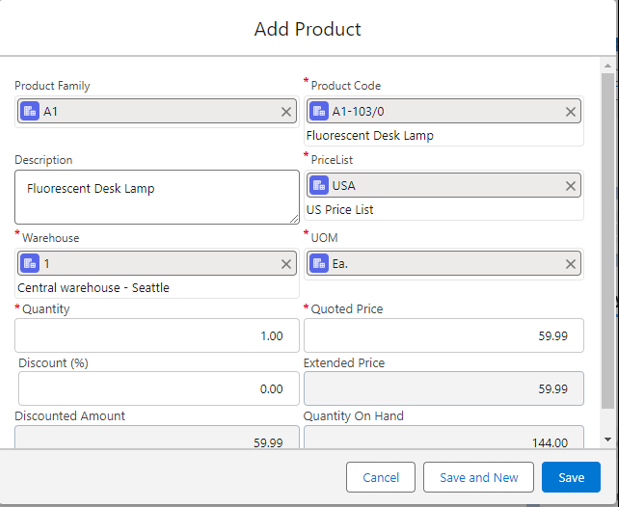Click into the Quantity field
619x507 pixels.
[x=158, y=336]
